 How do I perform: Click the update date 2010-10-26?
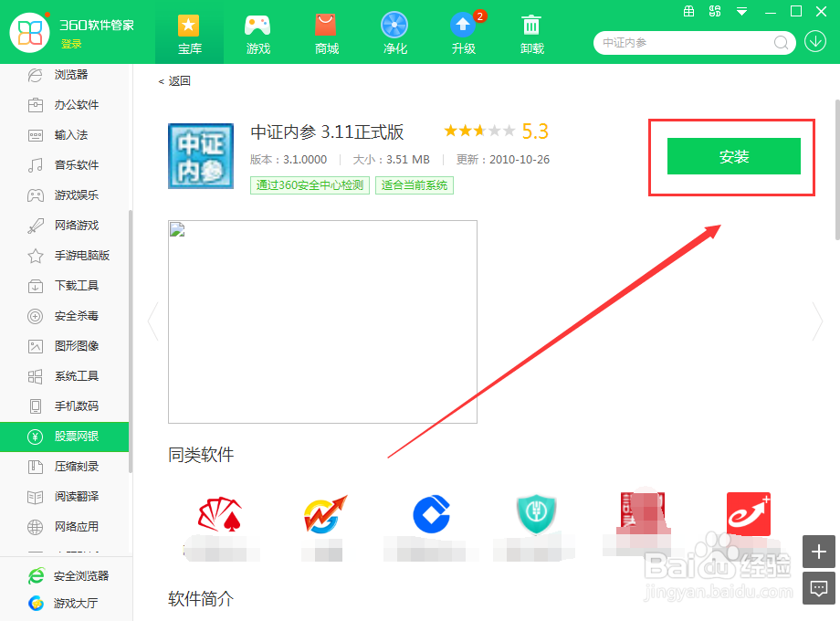(x=520, y=160)
